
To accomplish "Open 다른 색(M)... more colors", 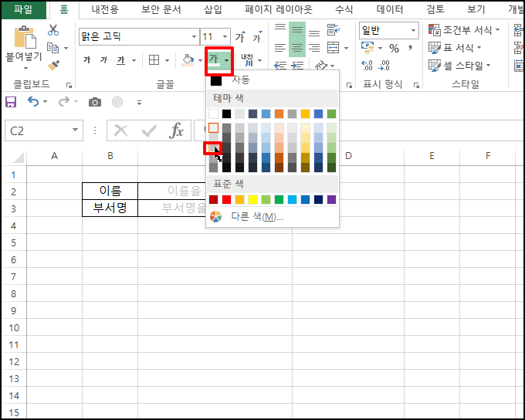I will (272, 217).
